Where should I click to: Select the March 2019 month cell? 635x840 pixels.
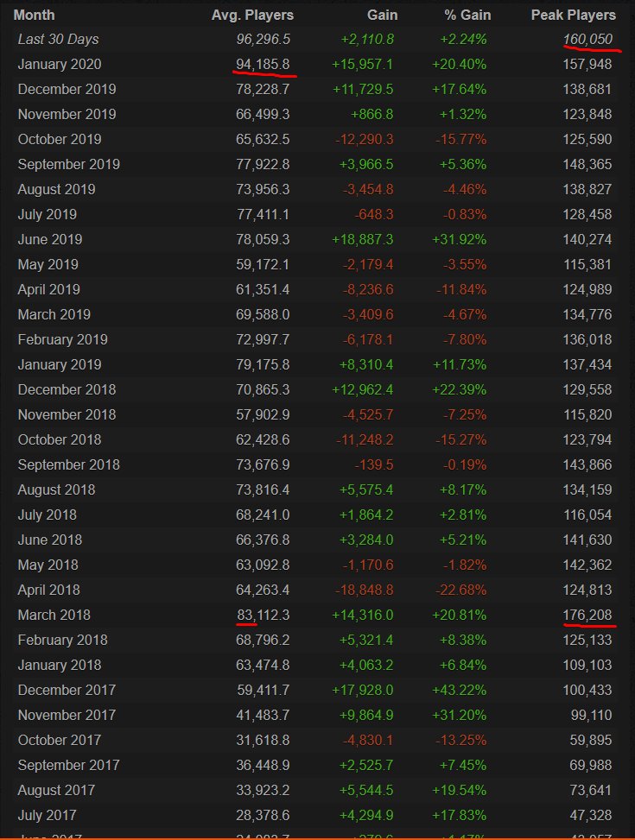pyautogui.click(x=54, y=314)
